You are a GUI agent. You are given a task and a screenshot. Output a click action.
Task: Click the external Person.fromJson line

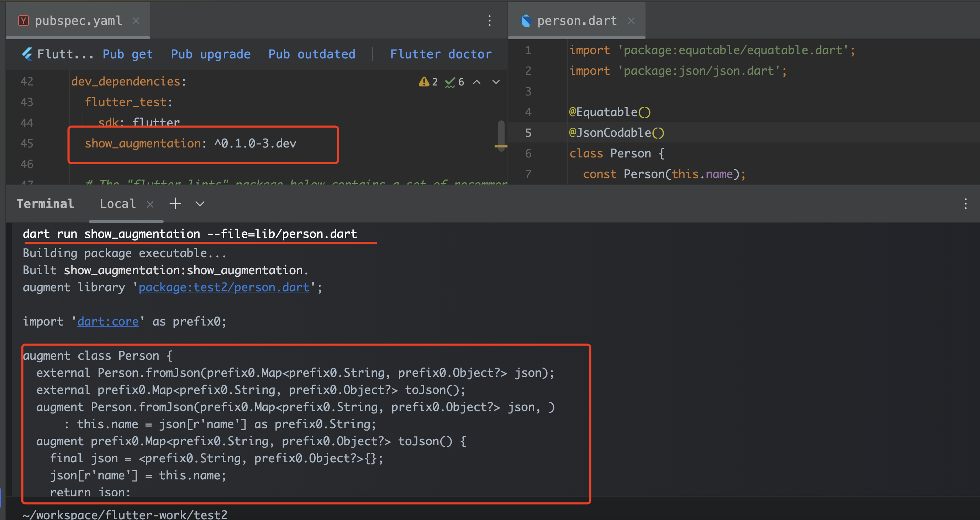295,372
